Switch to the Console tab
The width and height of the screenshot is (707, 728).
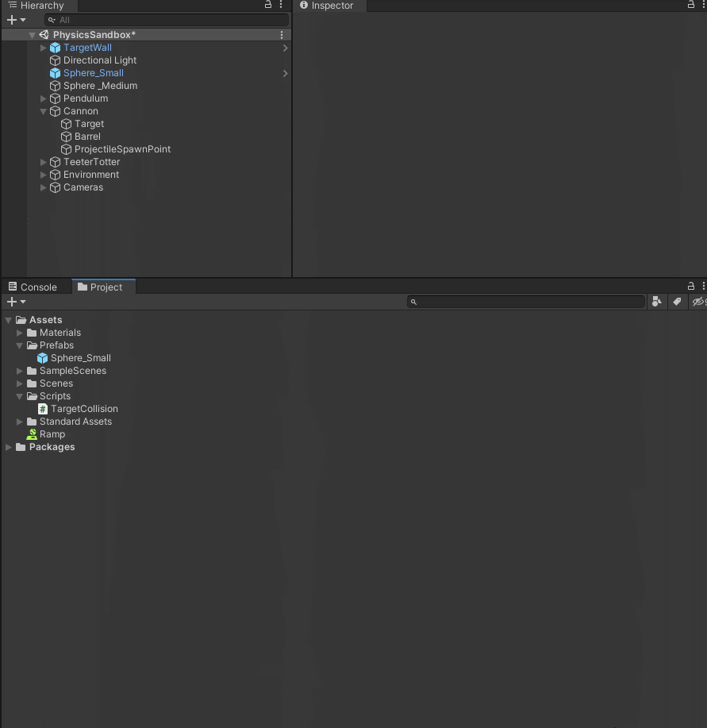tap(33, 287)
